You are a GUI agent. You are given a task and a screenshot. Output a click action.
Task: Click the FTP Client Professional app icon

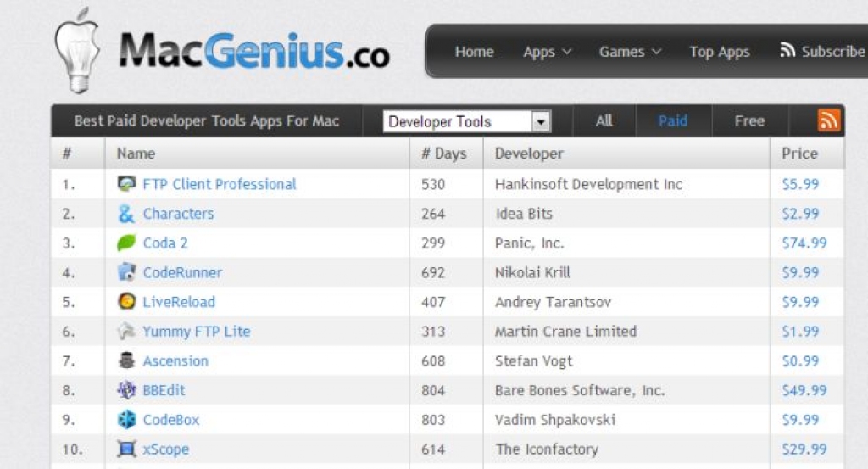click(127, 184)
